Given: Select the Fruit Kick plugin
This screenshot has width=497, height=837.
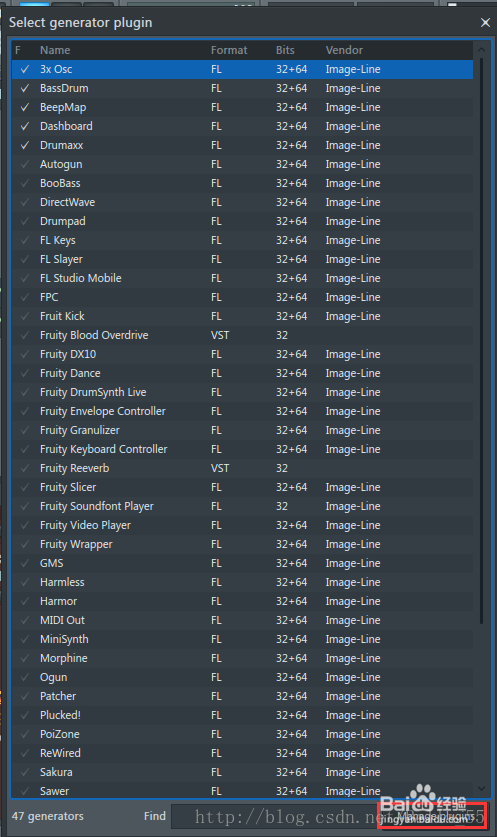Looking at the screenshot, I should pyautogui.click(x=242, y=316).
